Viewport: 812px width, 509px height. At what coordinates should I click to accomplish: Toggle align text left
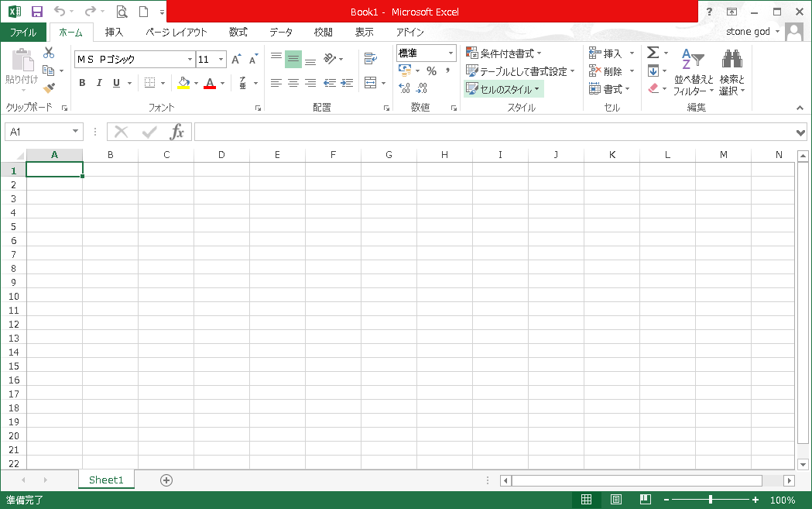pyautogui.click(x=276, y=83)
